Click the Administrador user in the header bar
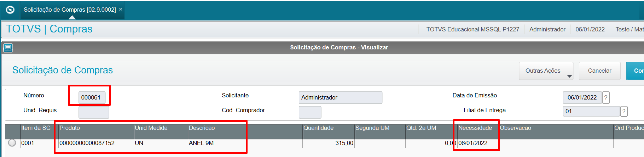Screen dimensions: 644x157 click(547, 30)
